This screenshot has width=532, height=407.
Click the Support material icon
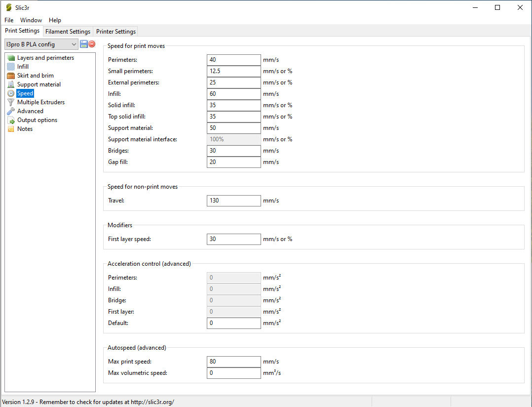11,84
